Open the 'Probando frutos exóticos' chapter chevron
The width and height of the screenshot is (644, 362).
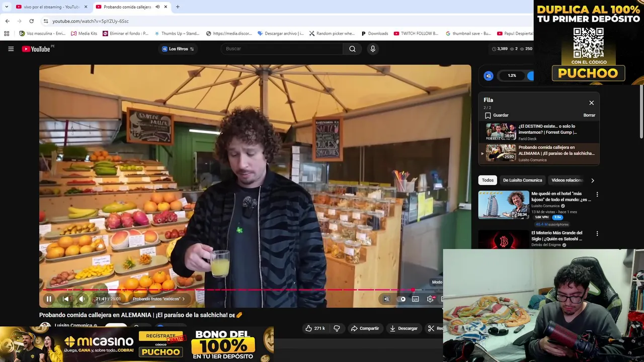(x=183, y=299)
